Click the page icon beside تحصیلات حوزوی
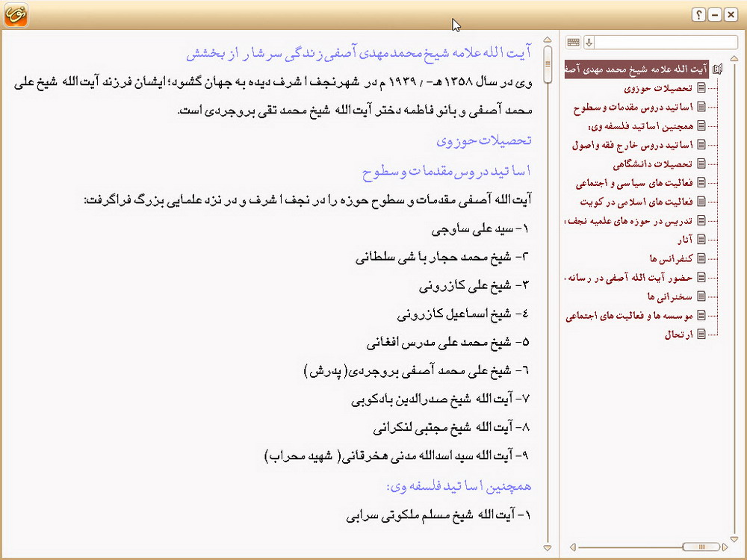This screenshot has width=747, height=560. 701,88
